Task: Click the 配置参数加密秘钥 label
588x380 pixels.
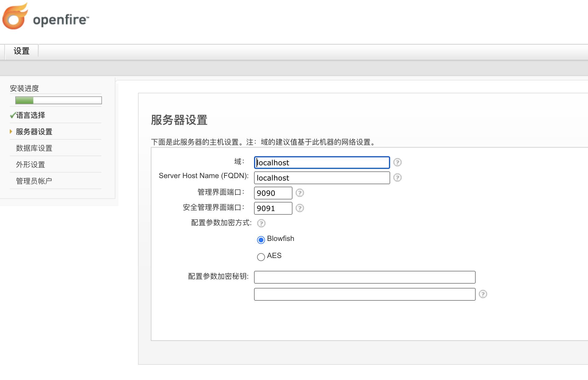Action: pos(218,276)
